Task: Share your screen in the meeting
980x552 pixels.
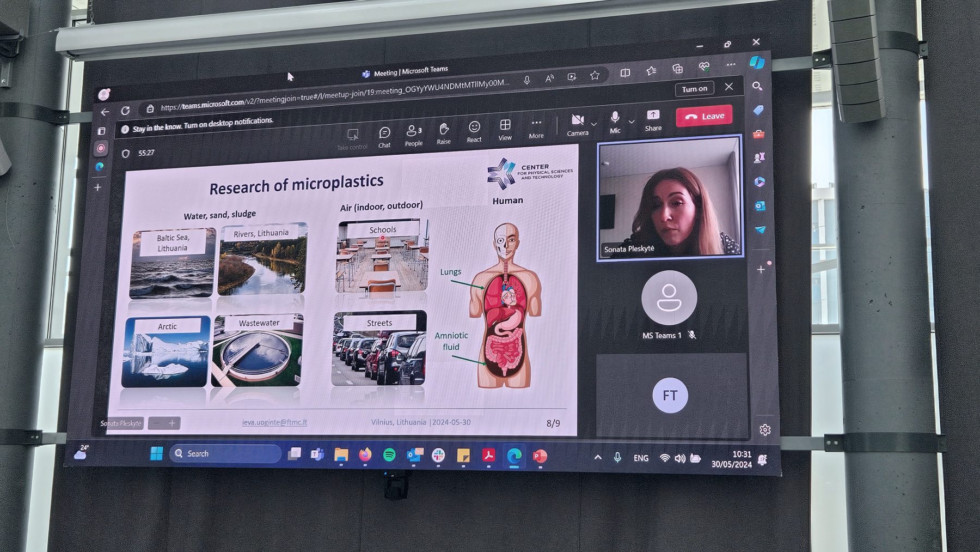Action: click(x=653, y=120)
